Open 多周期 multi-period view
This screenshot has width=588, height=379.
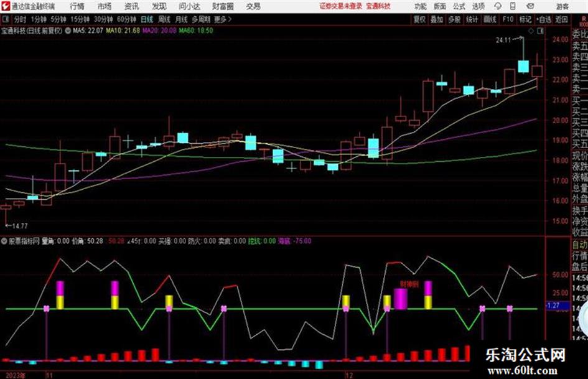[200, 19]
